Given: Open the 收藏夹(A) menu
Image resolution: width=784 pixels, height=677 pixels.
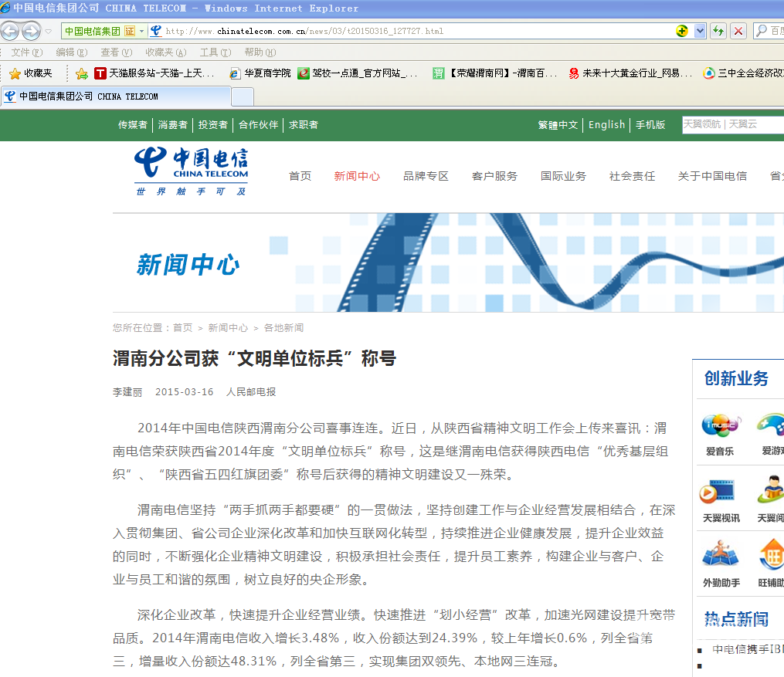Looking at the screenshot, I should tap(166, 52).
